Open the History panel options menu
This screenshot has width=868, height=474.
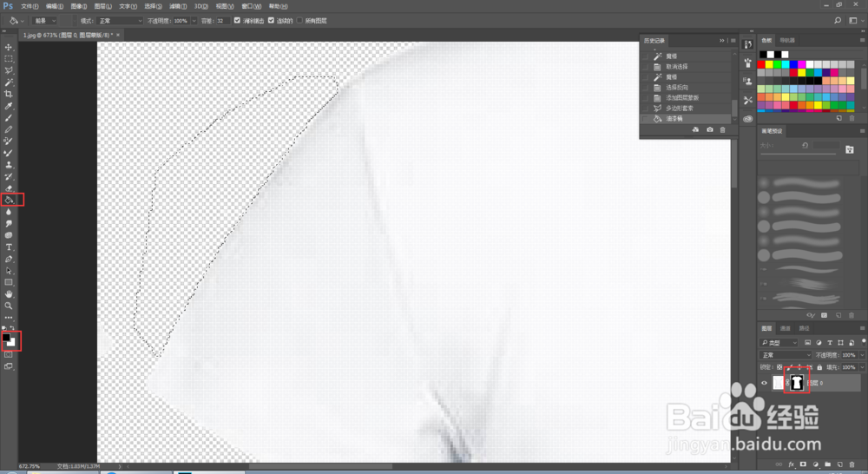pyautogui.click(x=733, y=41)
